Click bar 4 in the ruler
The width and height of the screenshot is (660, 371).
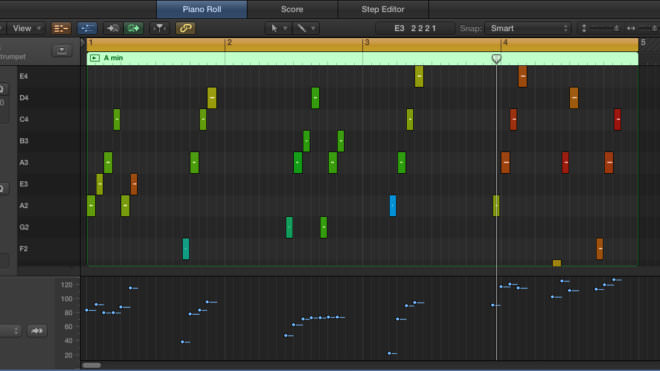tap(505, 43)
